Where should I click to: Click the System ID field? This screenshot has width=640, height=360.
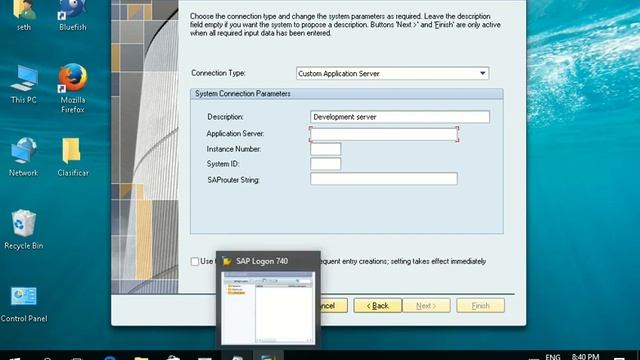[x=325, y=164]
